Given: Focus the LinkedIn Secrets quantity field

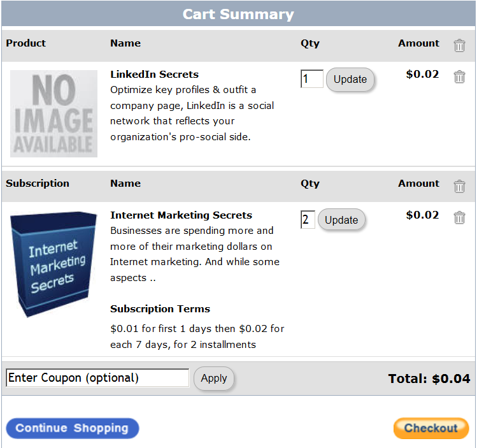Looking at the screenshot, I should (311, 79).
